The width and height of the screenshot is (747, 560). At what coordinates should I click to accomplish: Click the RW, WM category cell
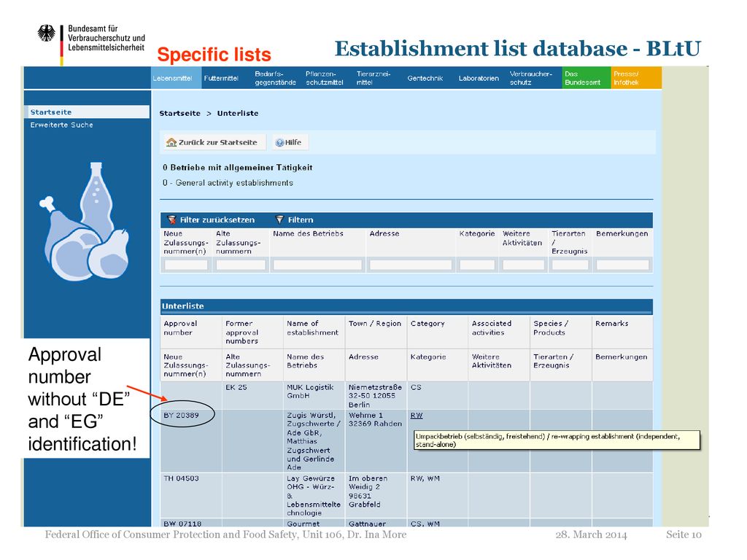tap(425, 478)
